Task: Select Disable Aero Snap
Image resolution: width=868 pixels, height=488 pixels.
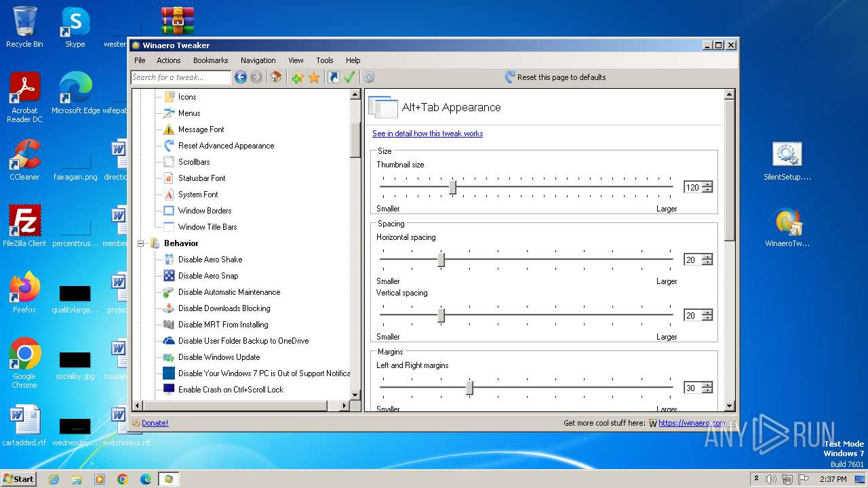Action: click(208, 276)
